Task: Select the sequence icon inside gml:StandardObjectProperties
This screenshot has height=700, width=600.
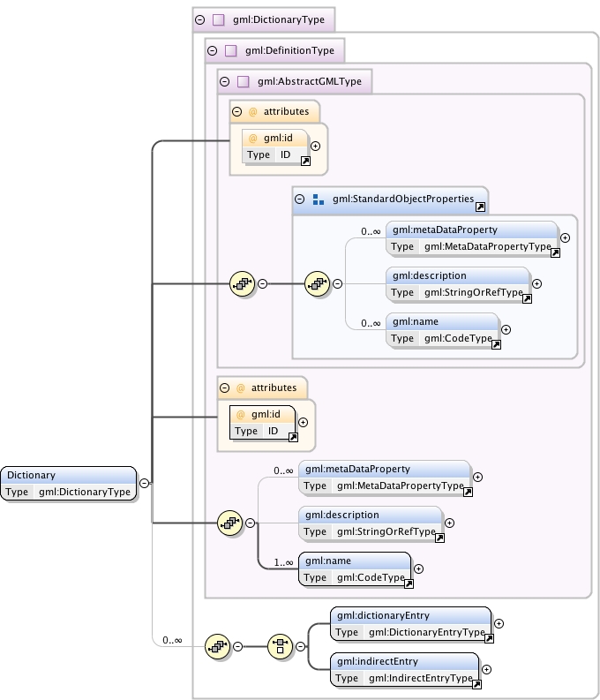Action: pos(318,283)
